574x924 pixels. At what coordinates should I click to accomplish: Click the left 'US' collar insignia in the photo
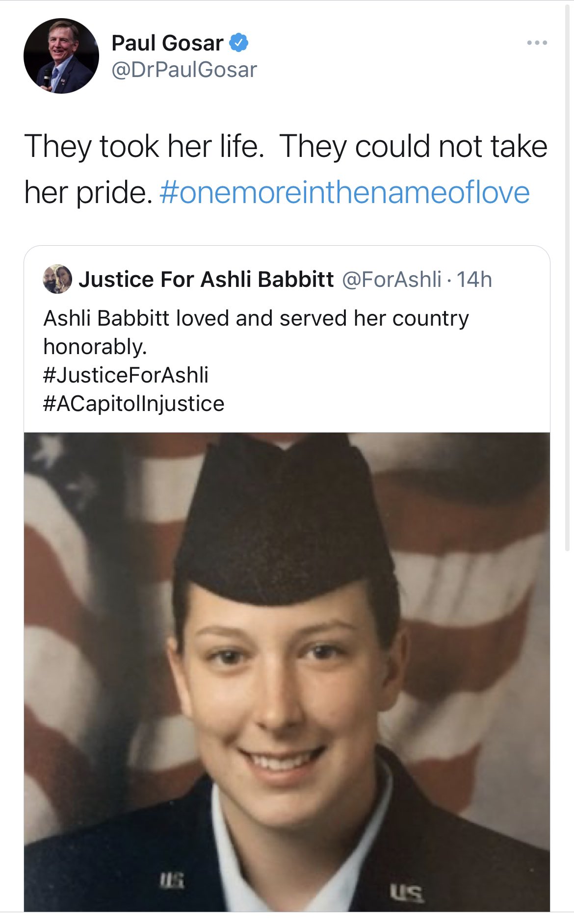172,880
